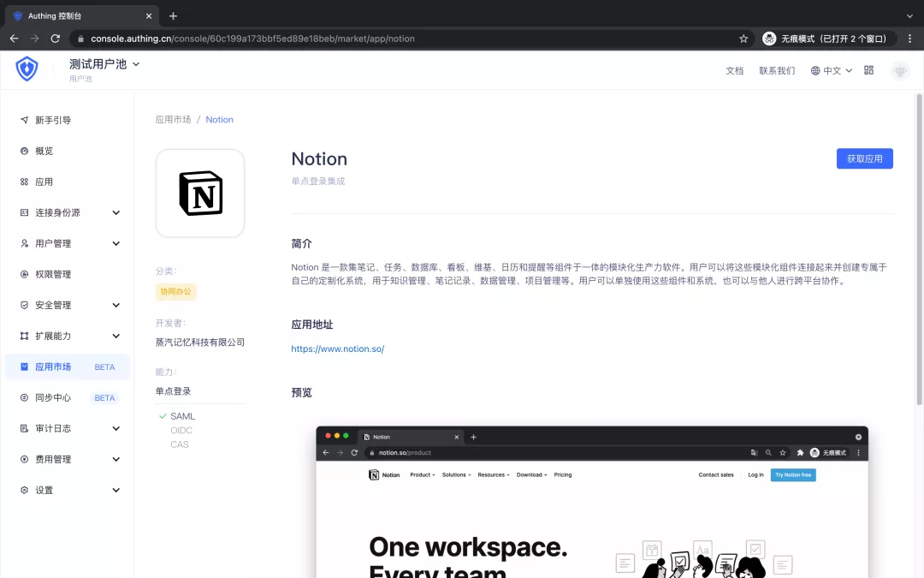Viewport: 924px width, 578px height.
Task: Click the globe language icon
Action: tap(815, 71)
